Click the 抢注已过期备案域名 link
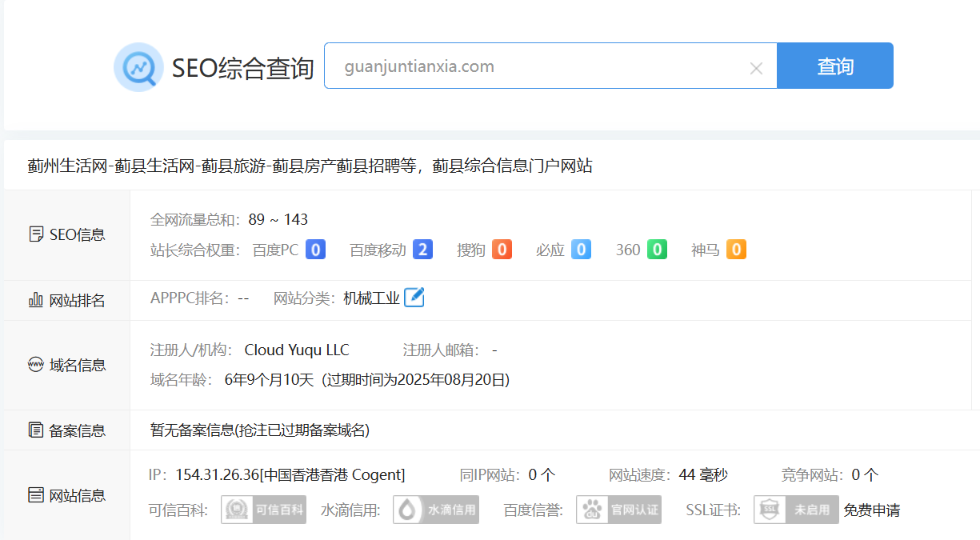This screenshot has height=540, width=980. (302, 430)
